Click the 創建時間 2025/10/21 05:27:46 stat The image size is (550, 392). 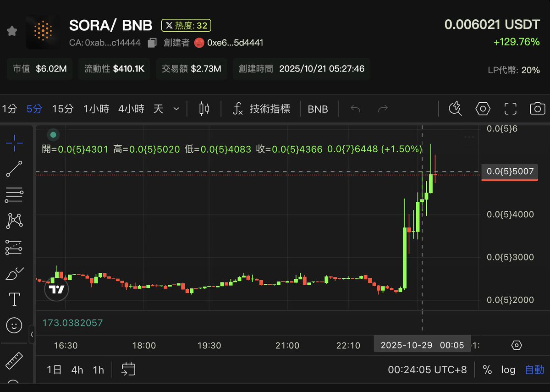pyautogui.click(x=302, y=69)
